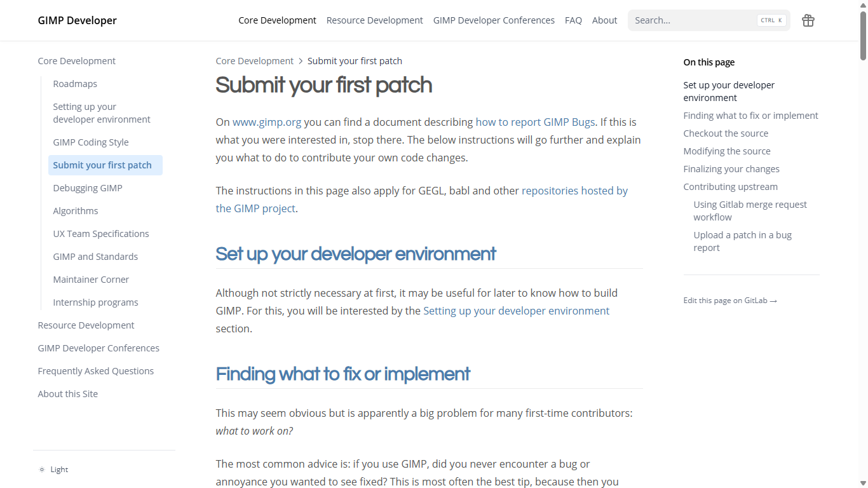Image resolution: width=868 pixels, height=488 pixels.
Task: Jump to Contributing upstream on this page
Action: (730, 186)
